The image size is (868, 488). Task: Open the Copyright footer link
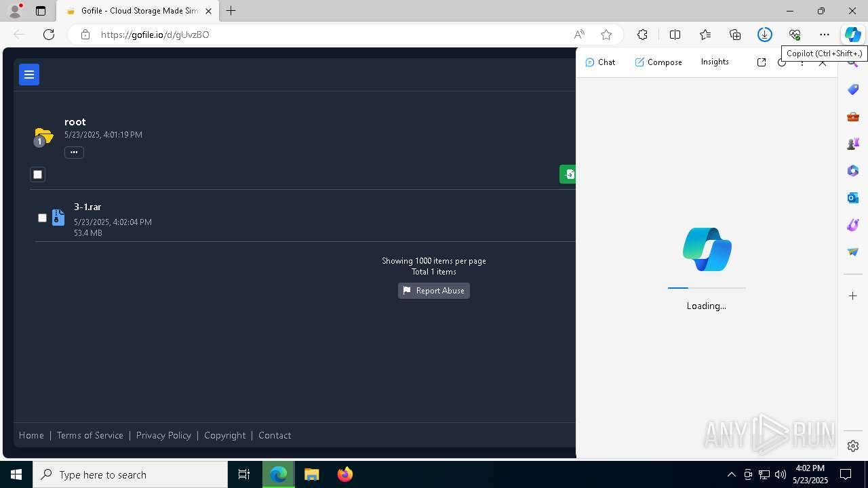point(224,435)
